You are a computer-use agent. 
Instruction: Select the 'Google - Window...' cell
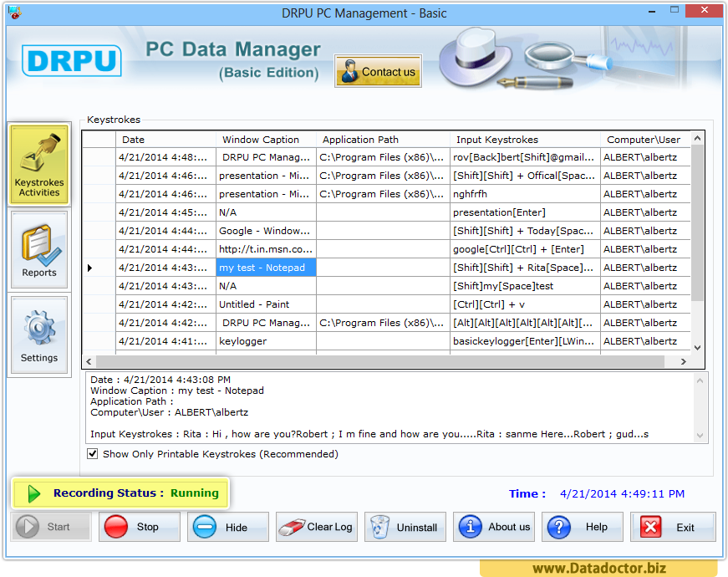[266, 231]
